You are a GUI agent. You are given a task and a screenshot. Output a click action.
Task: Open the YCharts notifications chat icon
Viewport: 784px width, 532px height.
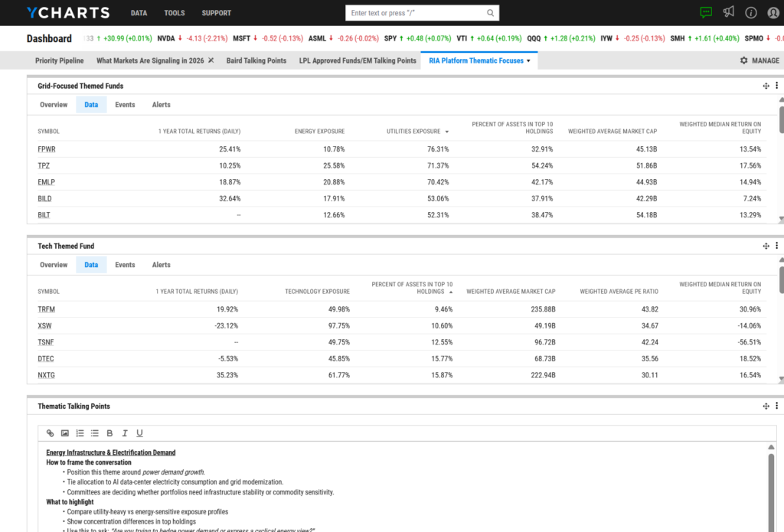pos(706,12)
